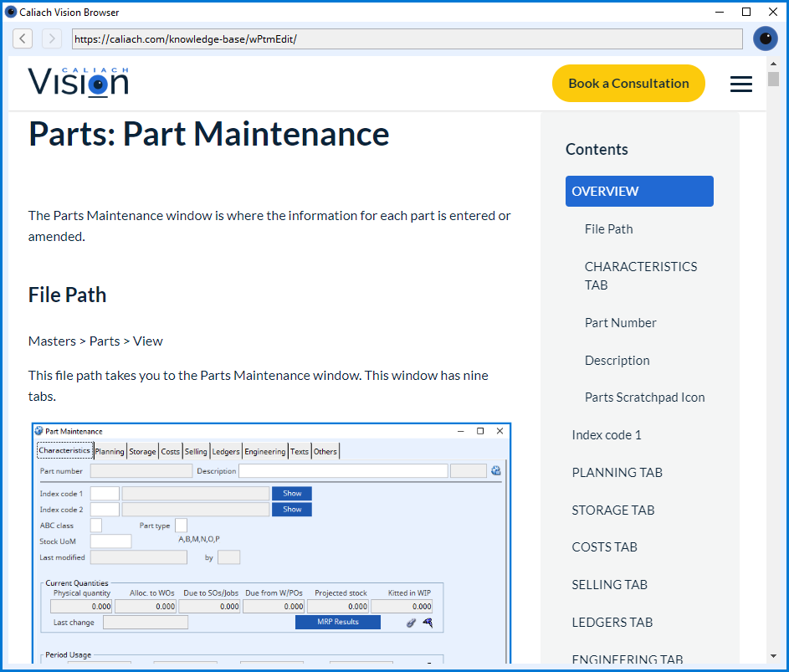789x672 pixels.
Task: Open the Others tab
Action: click(325, 452)
